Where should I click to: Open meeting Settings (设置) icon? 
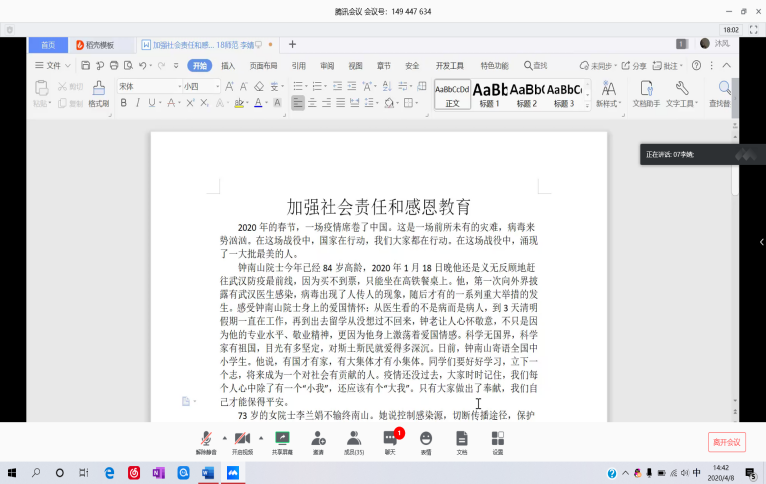[x=497, y=441]
